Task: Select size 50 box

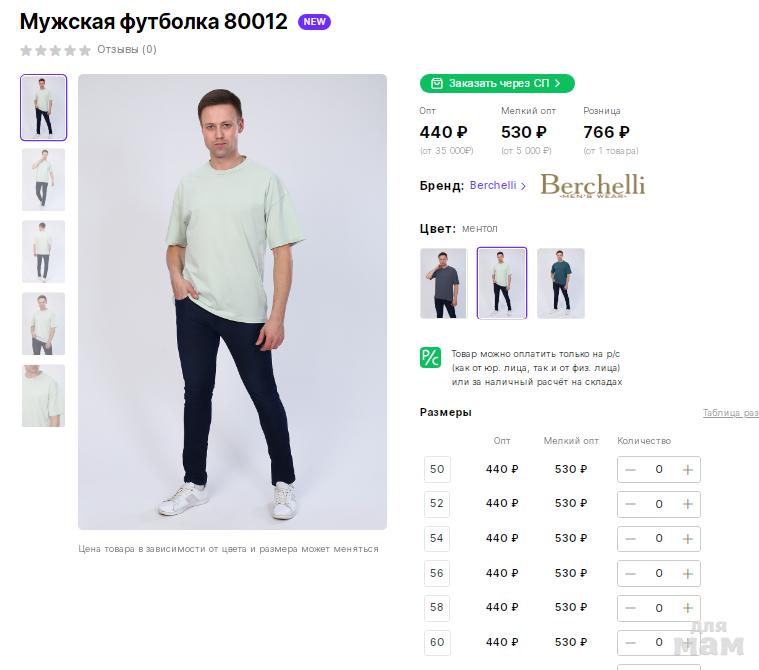Action: pyautogui.click(x=437, y=469)
